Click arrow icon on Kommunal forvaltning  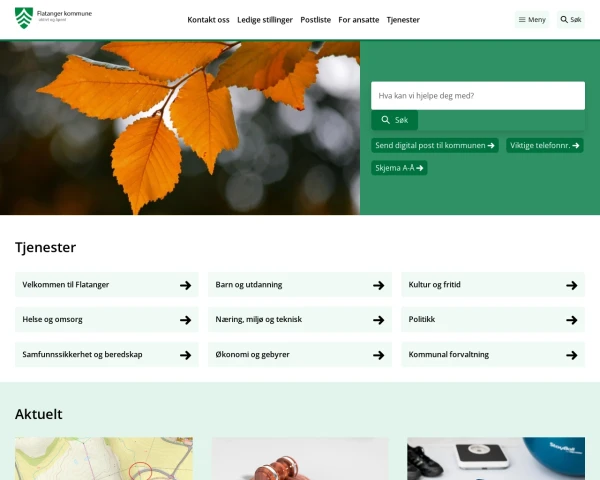(572, 355)
